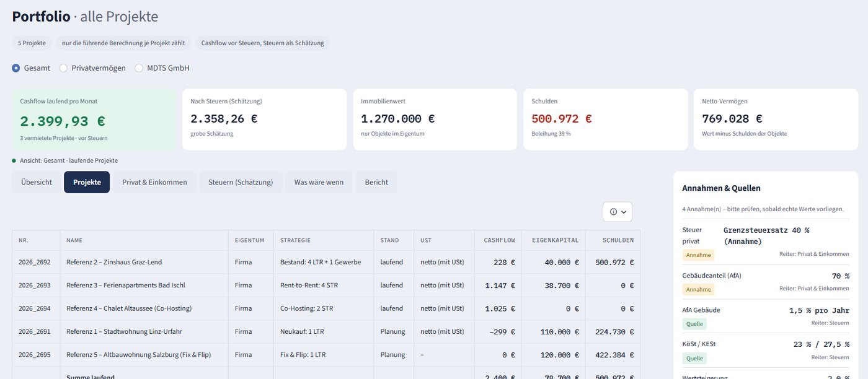This screenshot has height=379, width=868.
Task: Click the Annahme badge under Steuer privat
Action: [698, 255]
